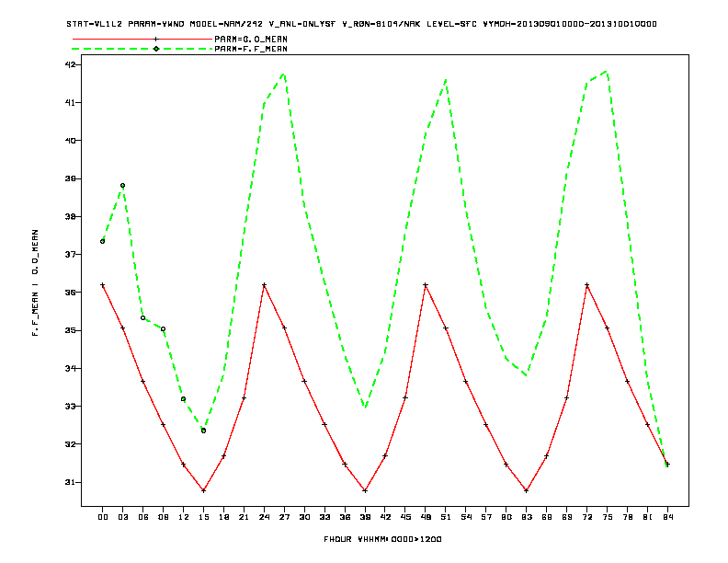Click the x-axis hour label 15
Image resolution: width=728 pixels, height=563 pixels.
click(x=203, y=517)
